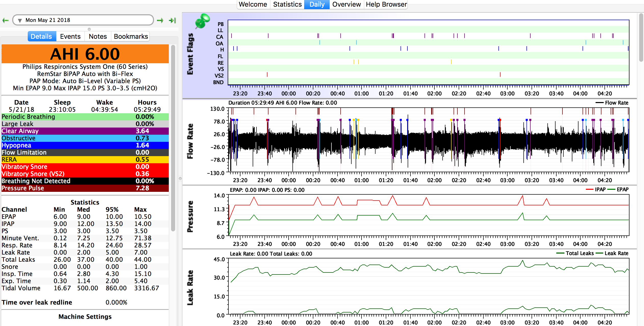Click the Machine Settings heading
The width and height of the screenshot is (644, 326).
tap(85, 317)
